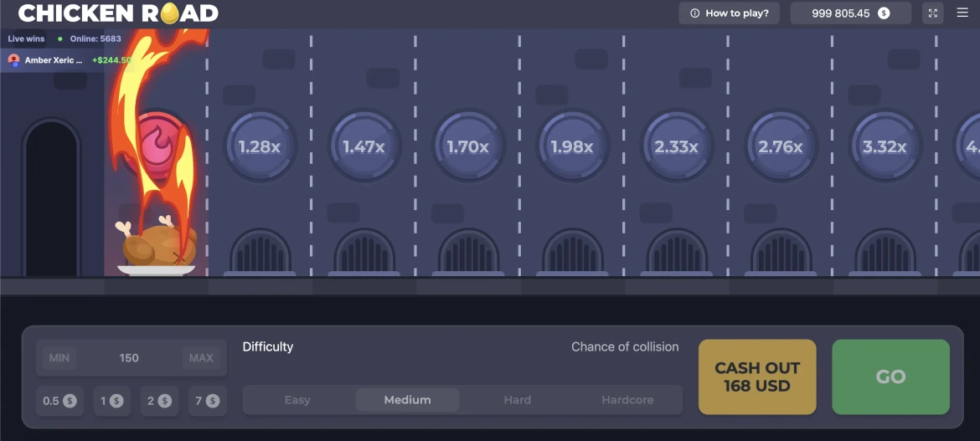
Task: Choose the 7 dollar quick bet
Action: click(x=208, y=401)
